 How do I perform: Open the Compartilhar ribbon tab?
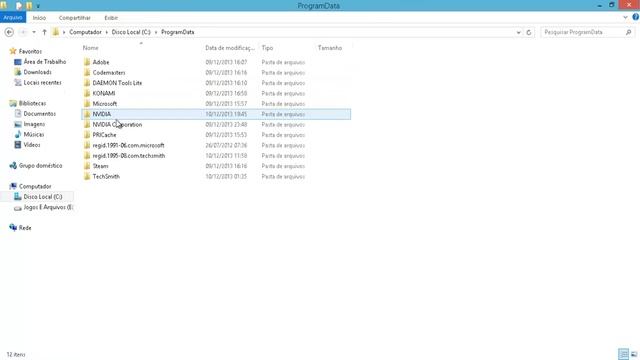75,18
